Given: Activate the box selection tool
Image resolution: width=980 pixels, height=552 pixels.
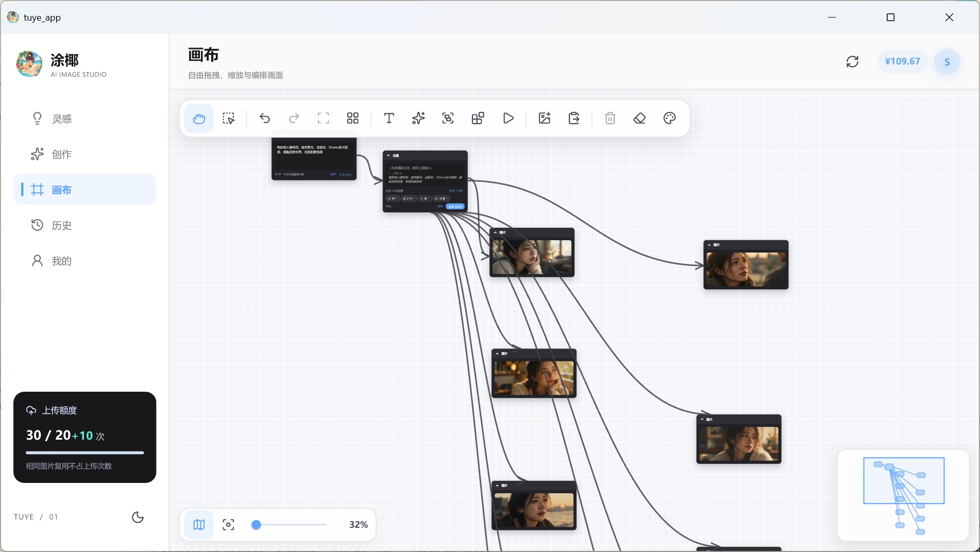Looking at the screenshot, I should 228,119.
